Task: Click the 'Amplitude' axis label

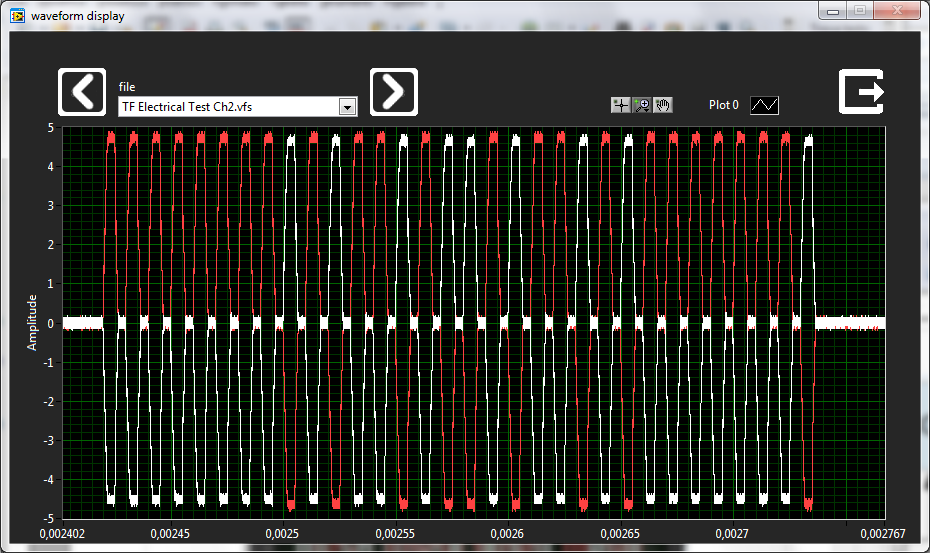Action: pos(32,322)
